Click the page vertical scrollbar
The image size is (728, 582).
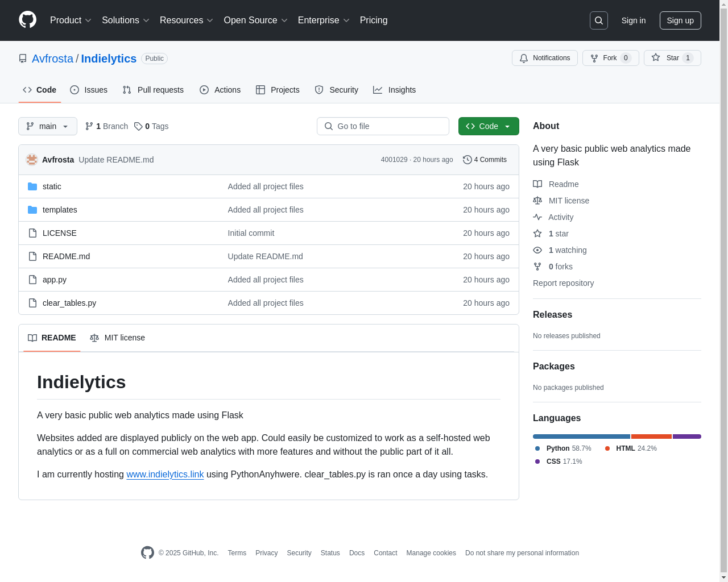[723, 291]
